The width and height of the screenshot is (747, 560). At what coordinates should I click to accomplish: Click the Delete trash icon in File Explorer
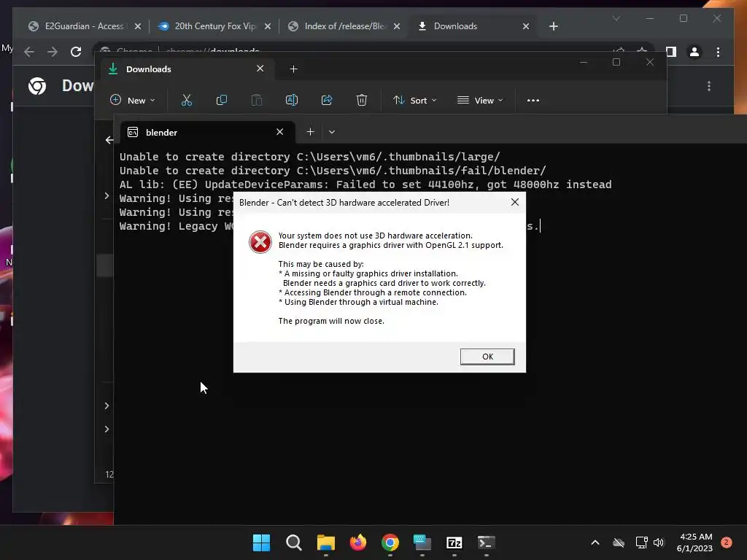pos(362,100)
